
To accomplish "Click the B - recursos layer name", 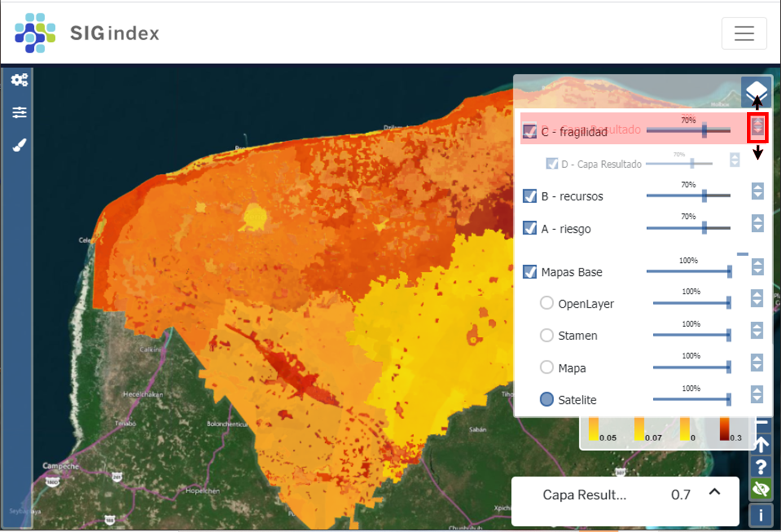I will (x=572, y=196).
